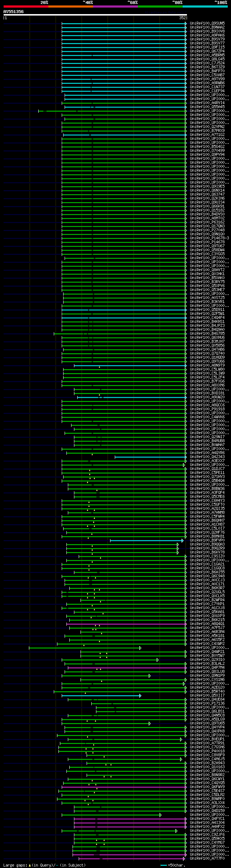This screenshot has width=231, height=868.
Task: Click the cyan ~100% identity legend segment
Action: pos(205,7)
